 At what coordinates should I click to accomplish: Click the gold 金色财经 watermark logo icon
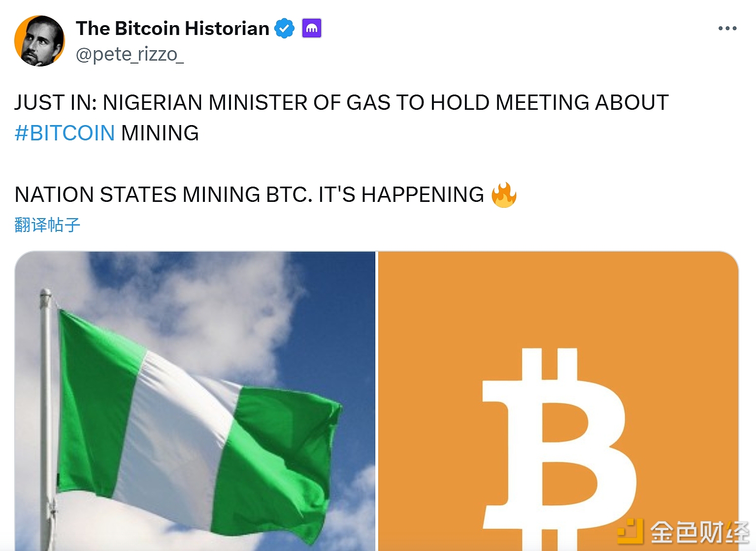pos(630,532)
